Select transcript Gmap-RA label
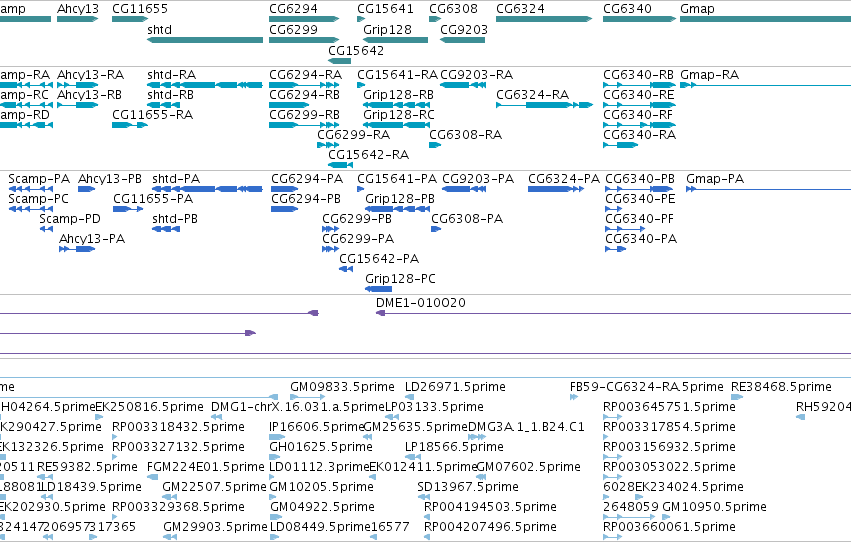 pos(709,75)
